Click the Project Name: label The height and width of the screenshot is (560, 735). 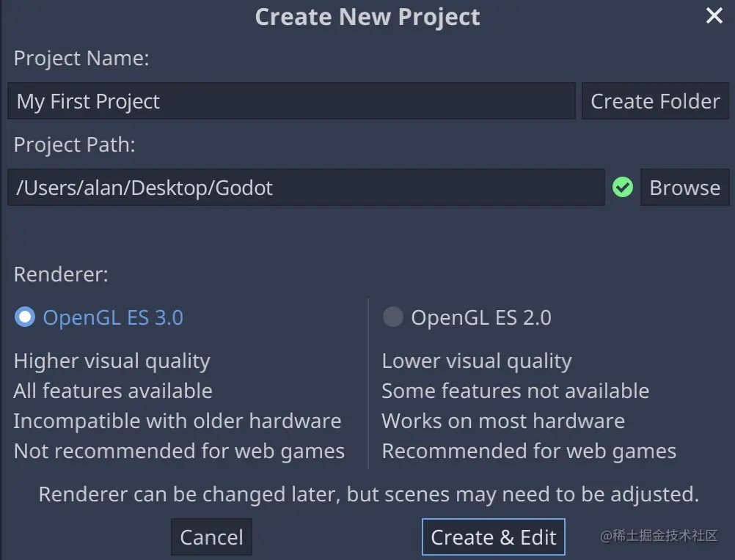[x=81, y=58]
